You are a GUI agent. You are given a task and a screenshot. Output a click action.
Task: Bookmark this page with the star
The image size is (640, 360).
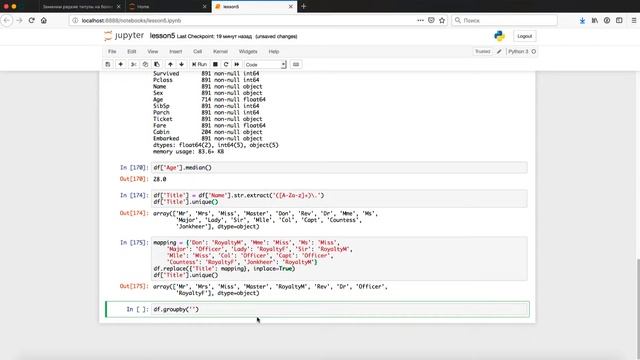[442, 20]
